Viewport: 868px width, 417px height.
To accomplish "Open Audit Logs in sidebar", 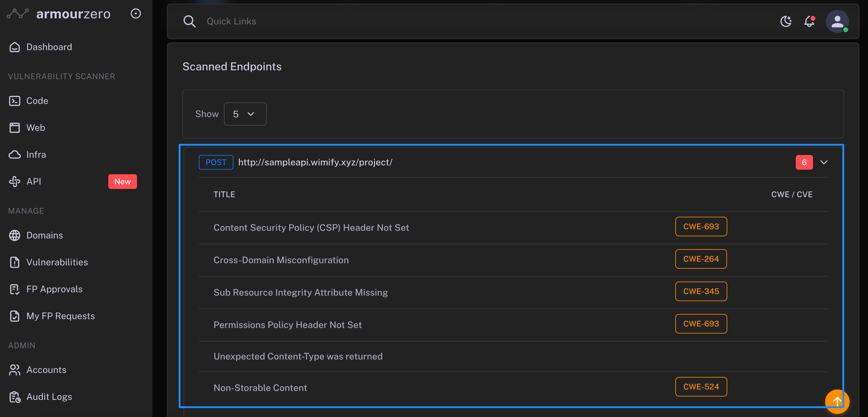I will pos(49,397).
